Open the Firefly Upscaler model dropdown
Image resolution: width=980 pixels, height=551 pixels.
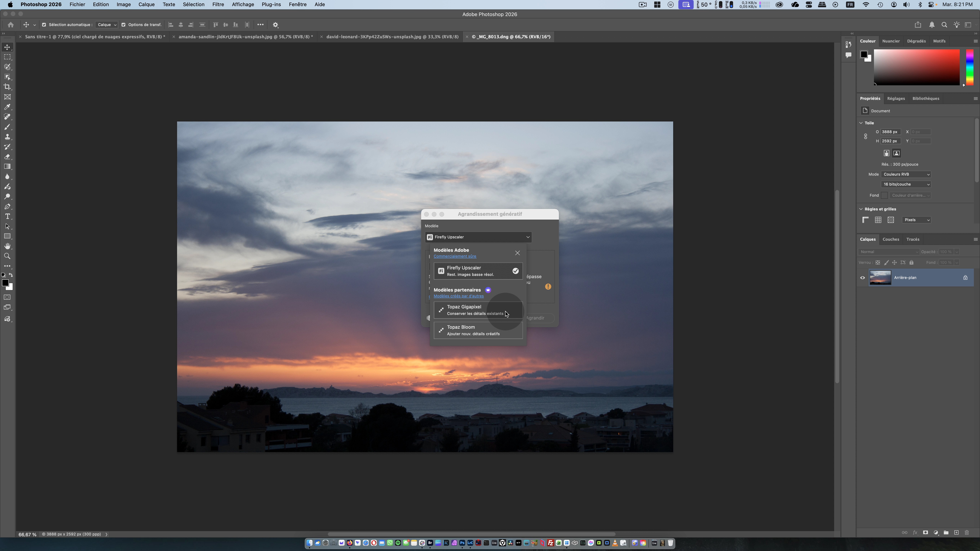click(x=478, y=237)
